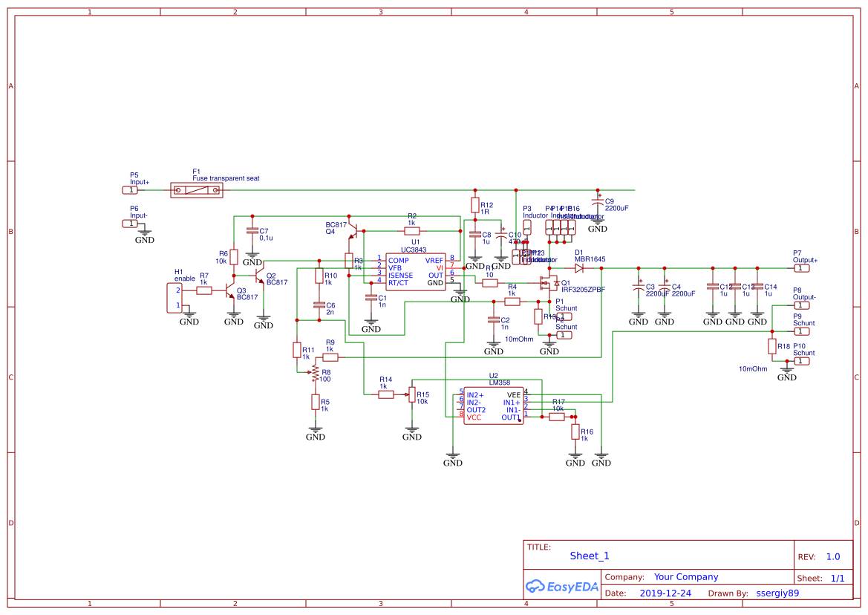Select the fuse F1 transparent seat symbol
This screenshot has width=868, height=615.
[x=197, y=190]
